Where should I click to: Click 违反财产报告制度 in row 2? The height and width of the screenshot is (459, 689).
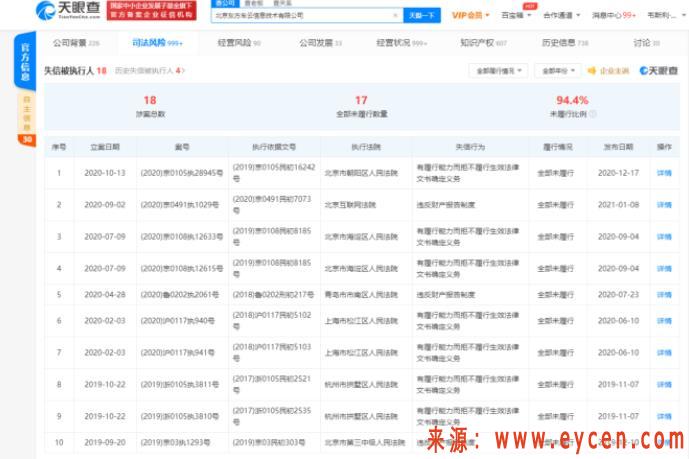446,205
